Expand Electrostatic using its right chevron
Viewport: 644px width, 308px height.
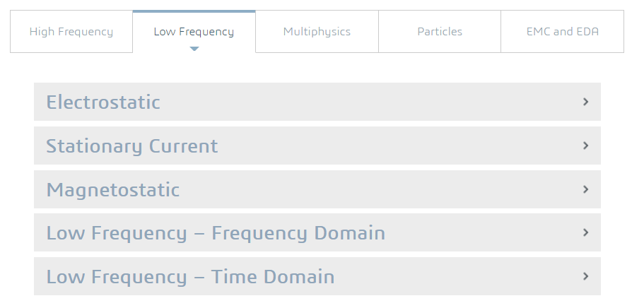click(585, 102)
